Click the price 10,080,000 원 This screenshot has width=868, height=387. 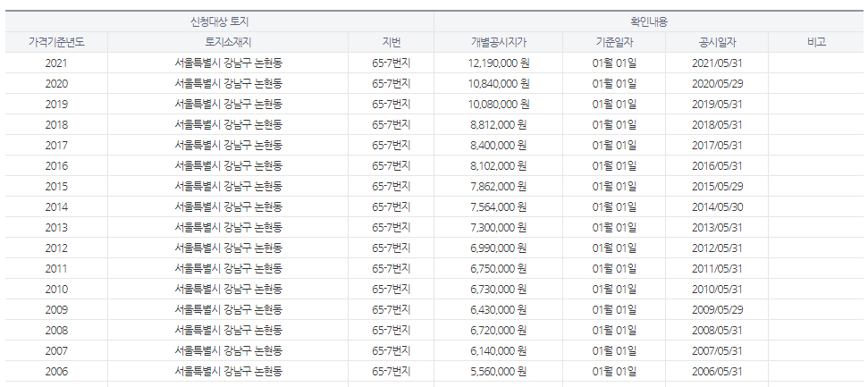click(498, 104)
